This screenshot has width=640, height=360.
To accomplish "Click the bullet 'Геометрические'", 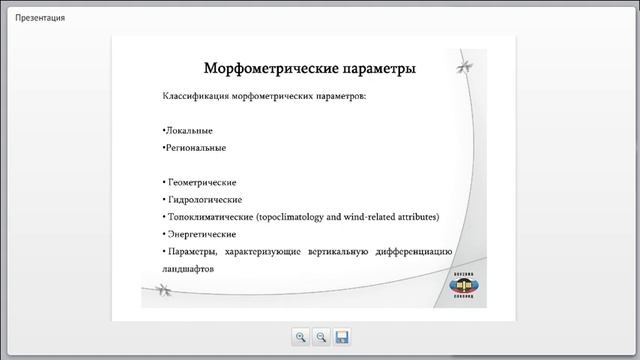I will pos(199,182).
